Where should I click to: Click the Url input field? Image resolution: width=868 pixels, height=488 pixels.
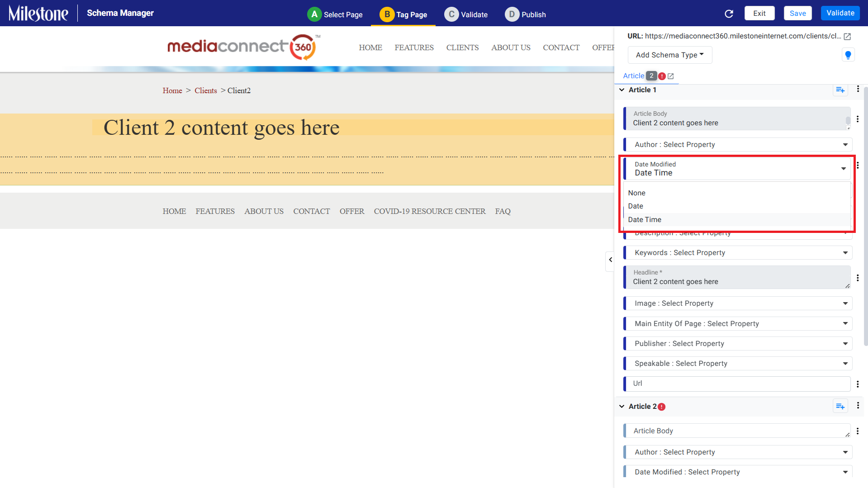pos(737,384)
